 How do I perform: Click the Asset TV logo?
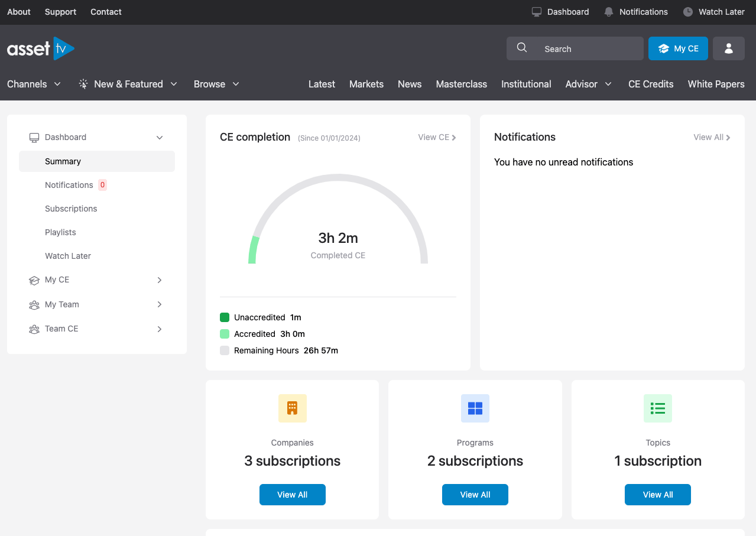[x=40, y=48]
